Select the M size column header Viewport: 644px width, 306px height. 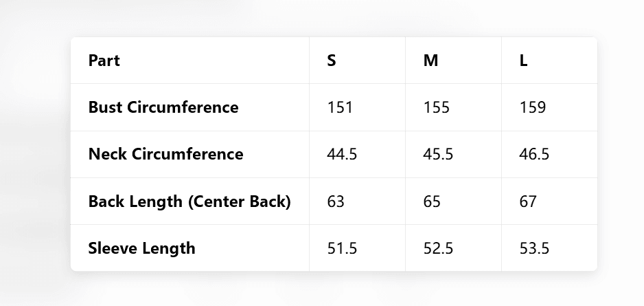point(430,61)
